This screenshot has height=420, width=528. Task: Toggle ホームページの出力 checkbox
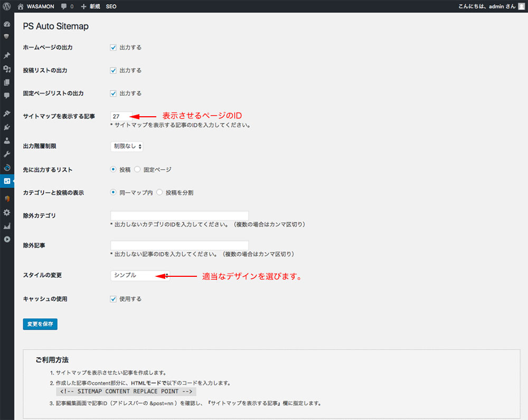[x=113, y=48]
